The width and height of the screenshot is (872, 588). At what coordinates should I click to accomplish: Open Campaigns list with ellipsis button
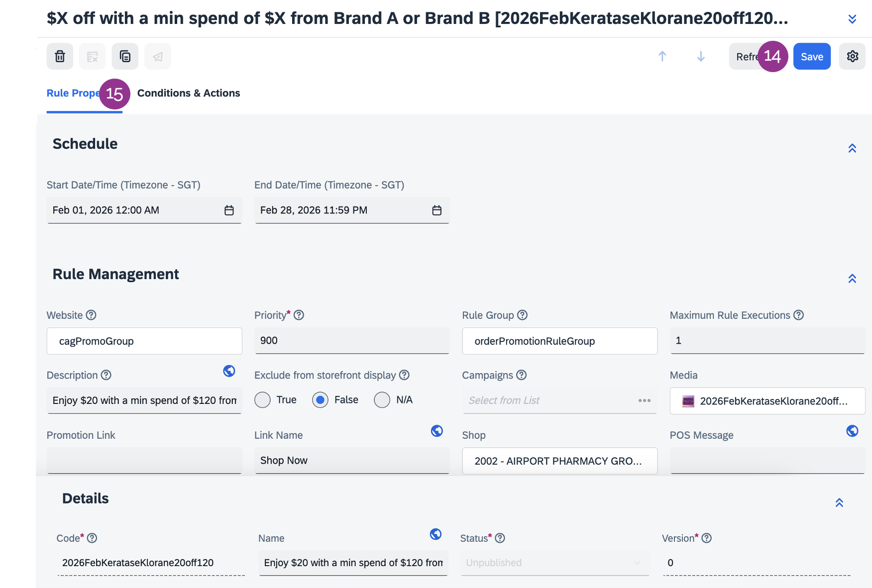[645, 400]
